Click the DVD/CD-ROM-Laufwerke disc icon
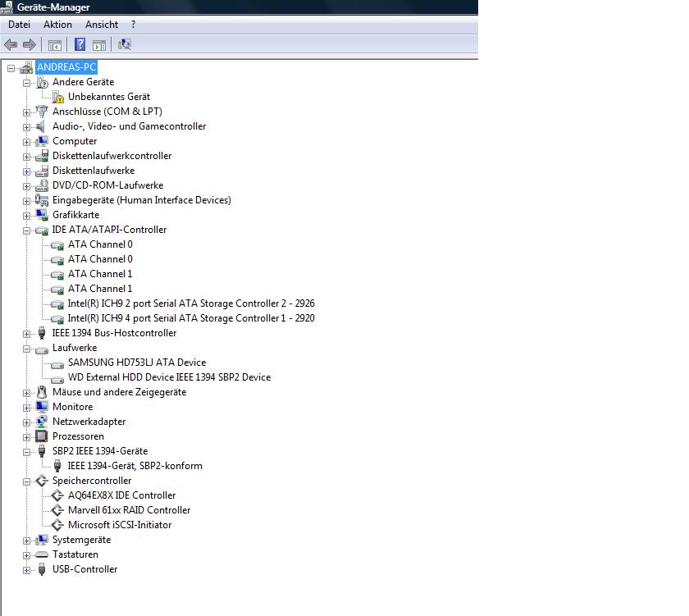This screenshot has width=689, height=616. pos(42,185)
